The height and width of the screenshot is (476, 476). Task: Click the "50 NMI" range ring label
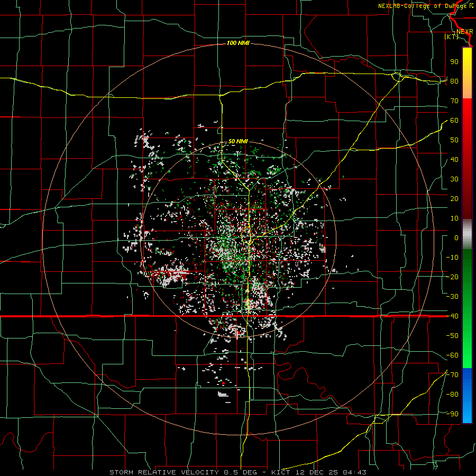pyautogui.click(x=238, y=141)
